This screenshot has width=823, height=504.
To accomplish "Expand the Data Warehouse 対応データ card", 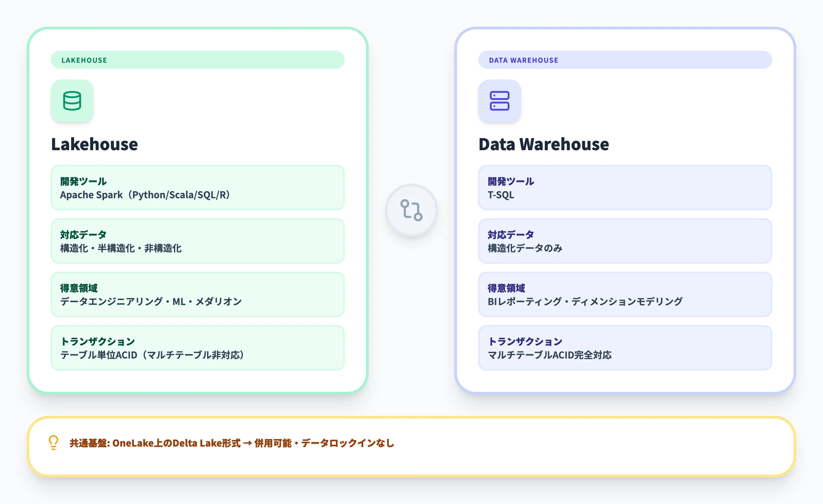I will click(625, 241).
